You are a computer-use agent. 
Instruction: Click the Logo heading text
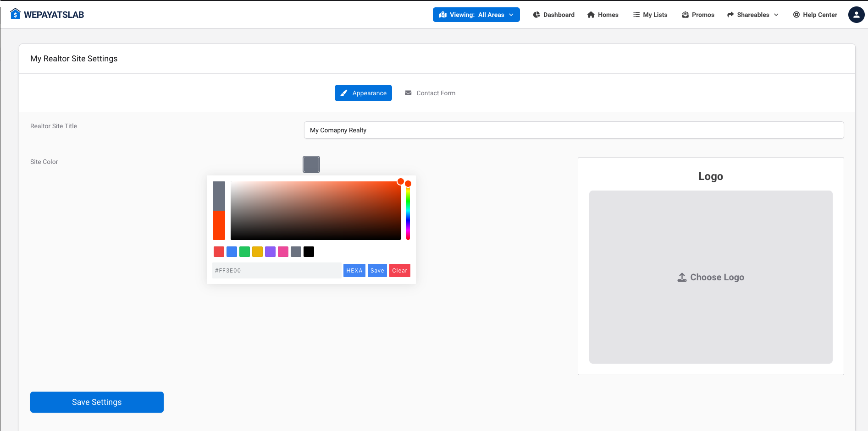tap(711, 176)
